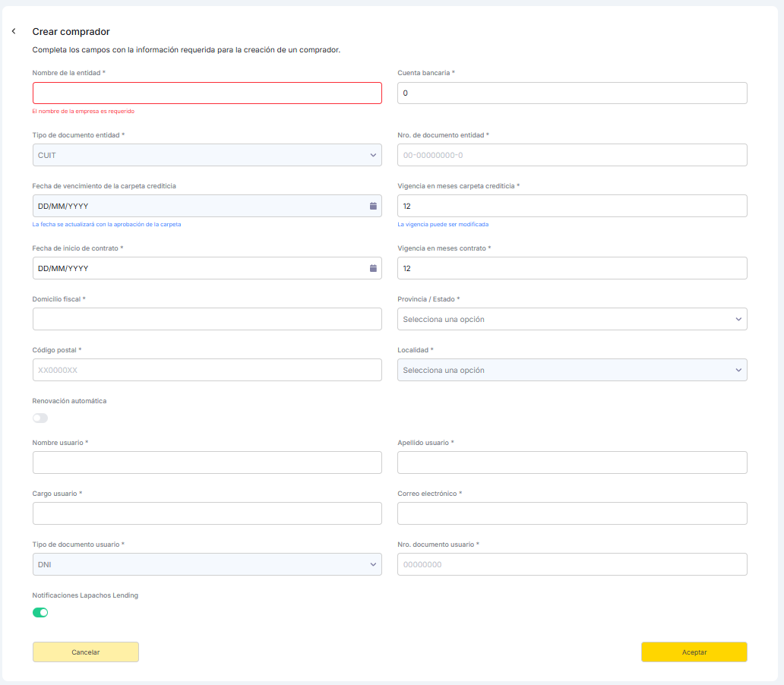Click the Nombre usuario text field
The image size is (784, 685).
coord(207,462)
